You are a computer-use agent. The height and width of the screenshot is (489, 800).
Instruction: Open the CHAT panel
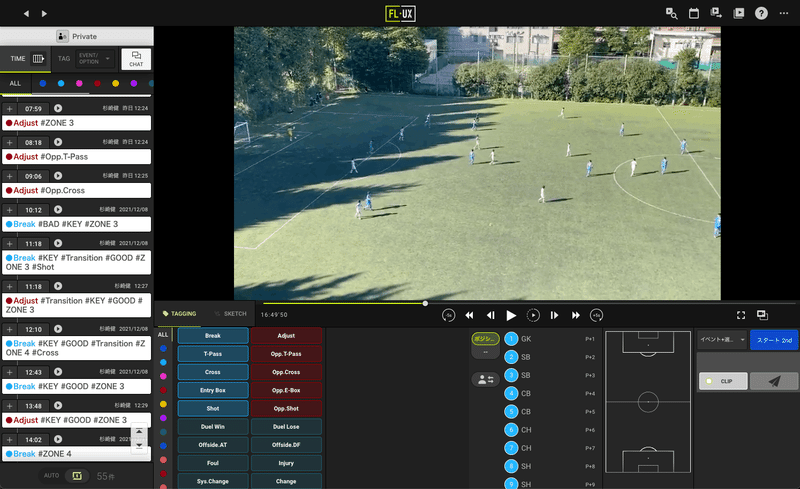136,59
